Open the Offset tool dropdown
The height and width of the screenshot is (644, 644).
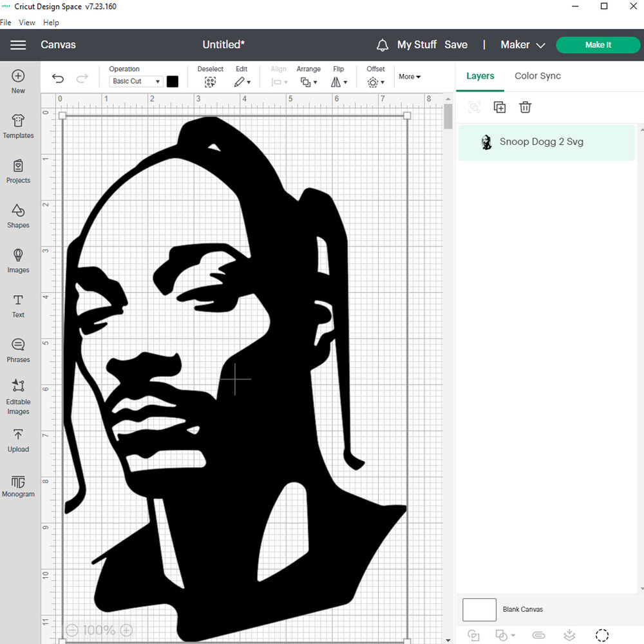pos(375,82)
